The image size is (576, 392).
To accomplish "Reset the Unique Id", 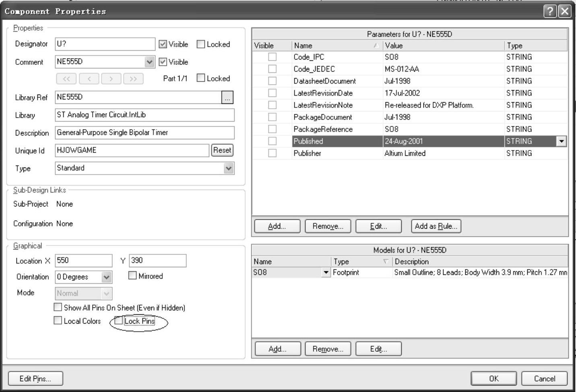I will 222,150.
